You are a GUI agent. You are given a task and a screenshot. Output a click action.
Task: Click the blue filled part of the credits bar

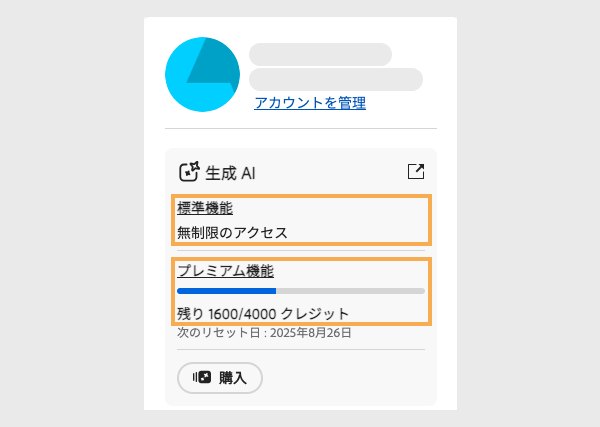[x=225, y=291]
